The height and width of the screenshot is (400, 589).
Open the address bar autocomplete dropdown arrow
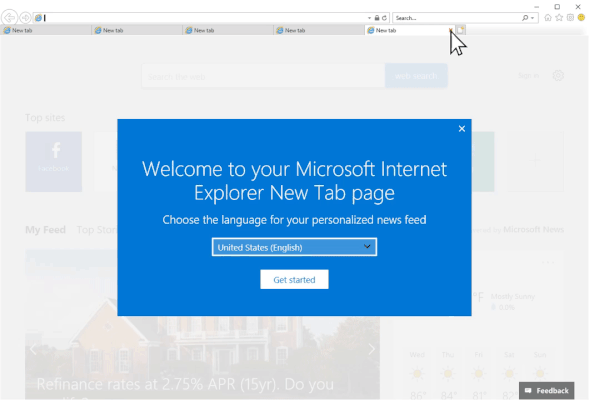369,18
